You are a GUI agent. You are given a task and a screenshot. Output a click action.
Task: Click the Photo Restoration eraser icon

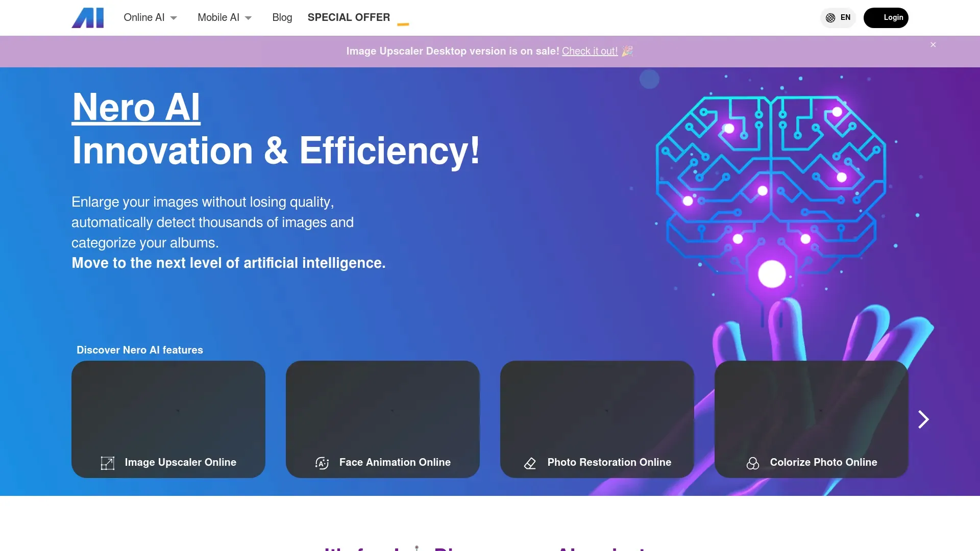pos(530,463)
